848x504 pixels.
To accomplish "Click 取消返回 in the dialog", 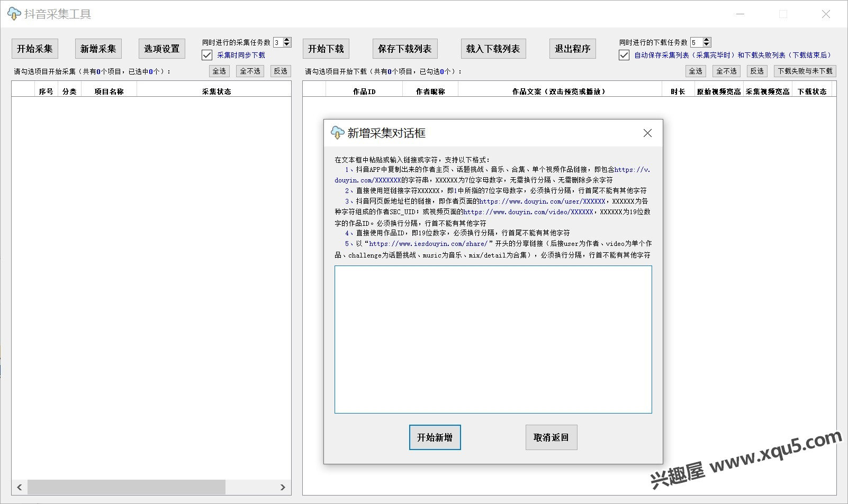I will click(552, 437).
